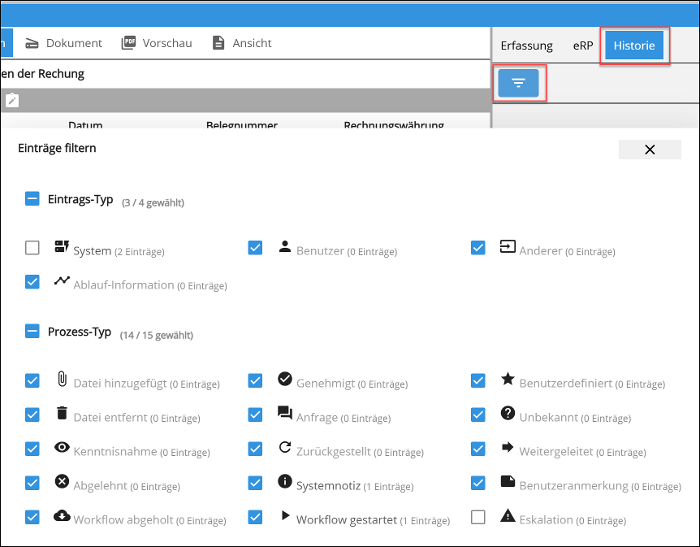Switch to the Erfassung tab
This screenshot has width=700, height=547.
coord(526,46)
